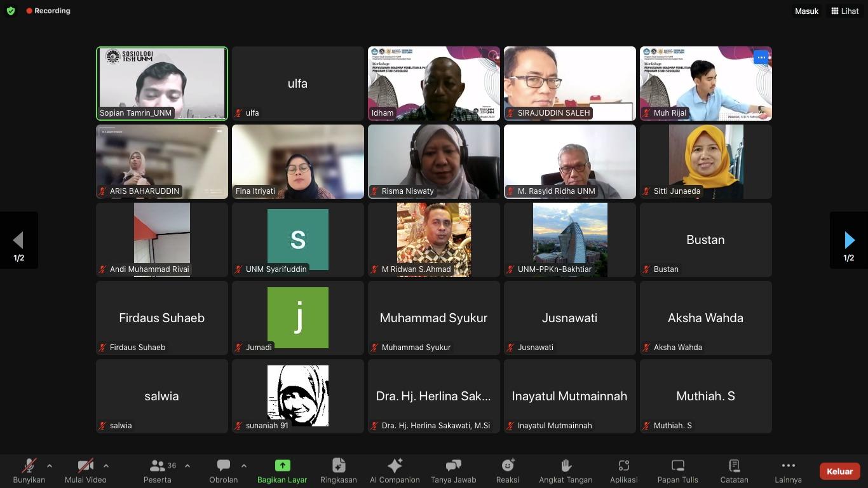Click the green encryption shield icon
Viewport: 868px width, 488px height.
(11, 11)
